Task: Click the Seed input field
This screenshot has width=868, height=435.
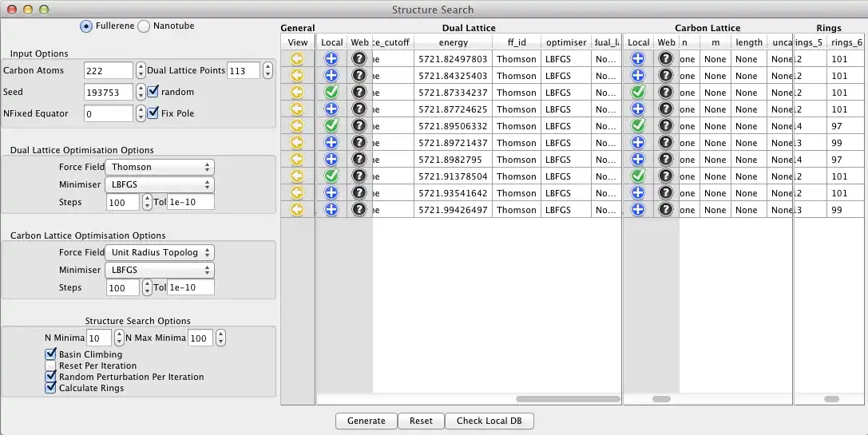Action: click(x=109, y=92)
